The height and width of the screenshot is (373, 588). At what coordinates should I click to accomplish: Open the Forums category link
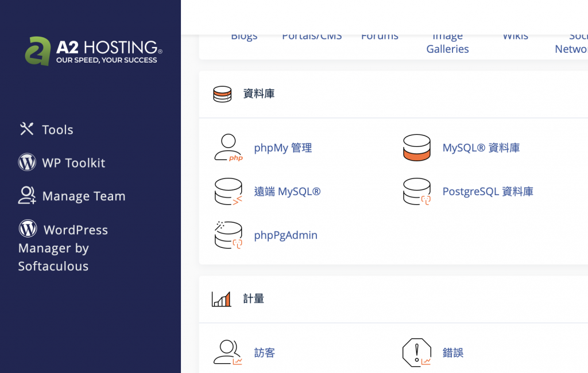(x=380, y=37)
